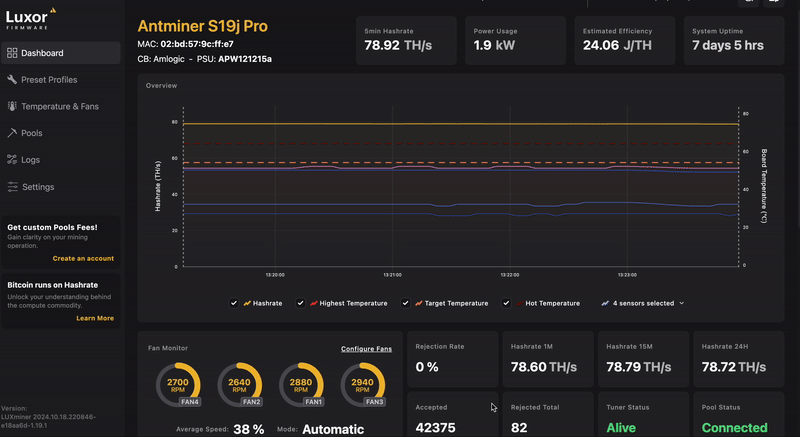Viewport: 800px width, 437px height.
Task: Click the Rejection Rate 0 % value
Action: point(427,367)
